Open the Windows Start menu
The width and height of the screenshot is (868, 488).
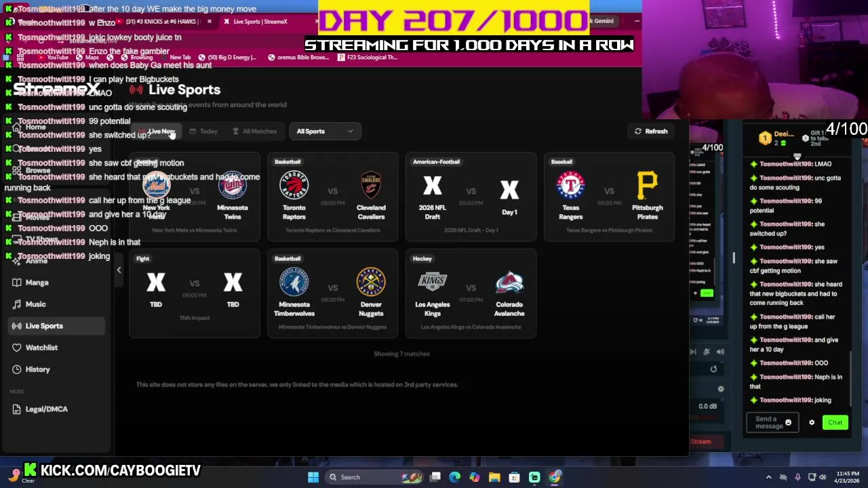313,477
